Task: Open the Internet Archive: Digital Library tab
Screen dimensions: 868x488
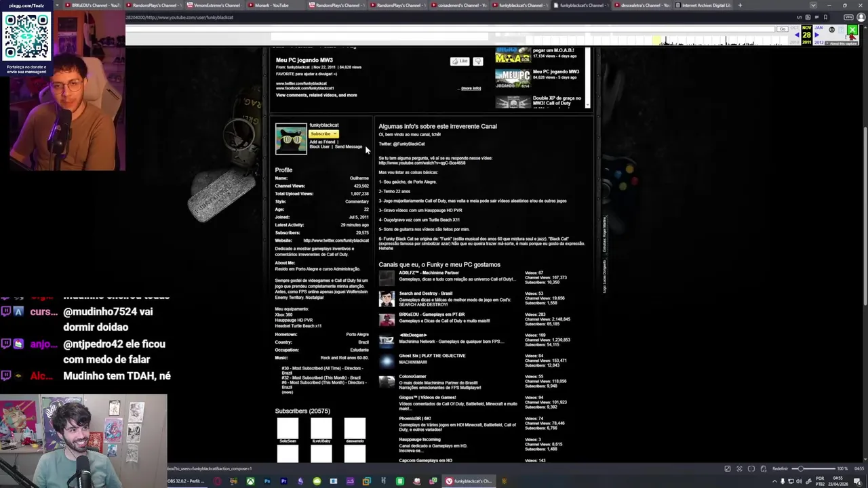Action: (x=704, y=5)
